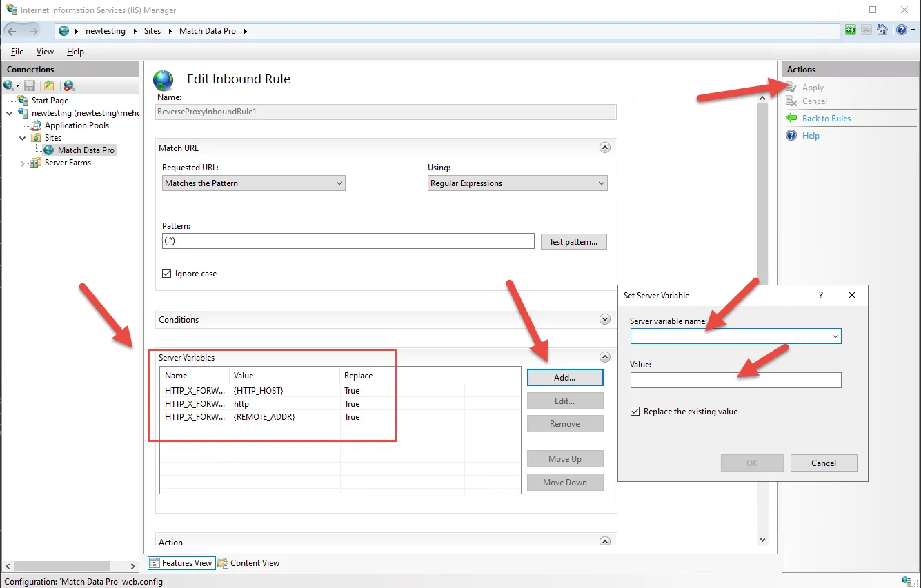
Task: Click the Value input field in dialog
Action: 735,381
